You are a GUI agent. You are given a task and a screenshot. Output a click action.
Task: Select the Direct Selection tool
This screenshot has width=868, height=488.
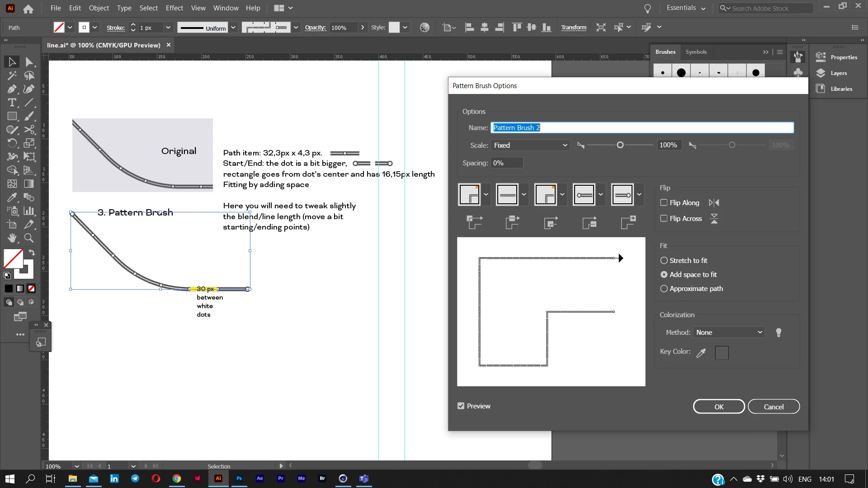click(29, 62)
